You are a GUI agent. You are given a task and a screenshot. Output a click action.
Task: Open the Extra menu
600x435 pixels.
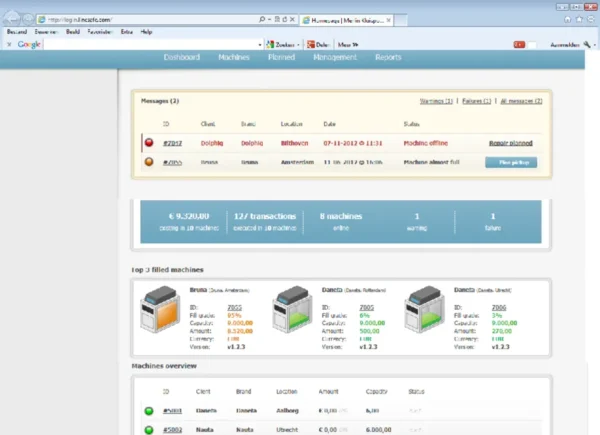pos(127,32)
